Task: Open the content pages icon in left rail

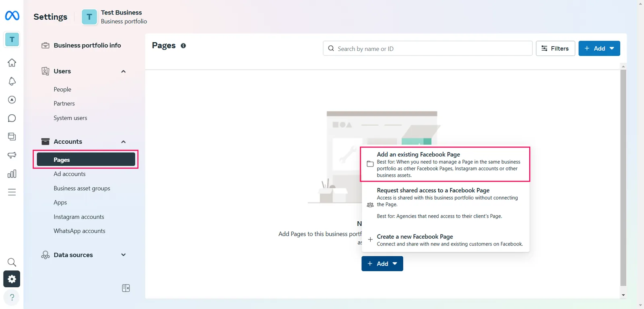Action: (12, 137)
